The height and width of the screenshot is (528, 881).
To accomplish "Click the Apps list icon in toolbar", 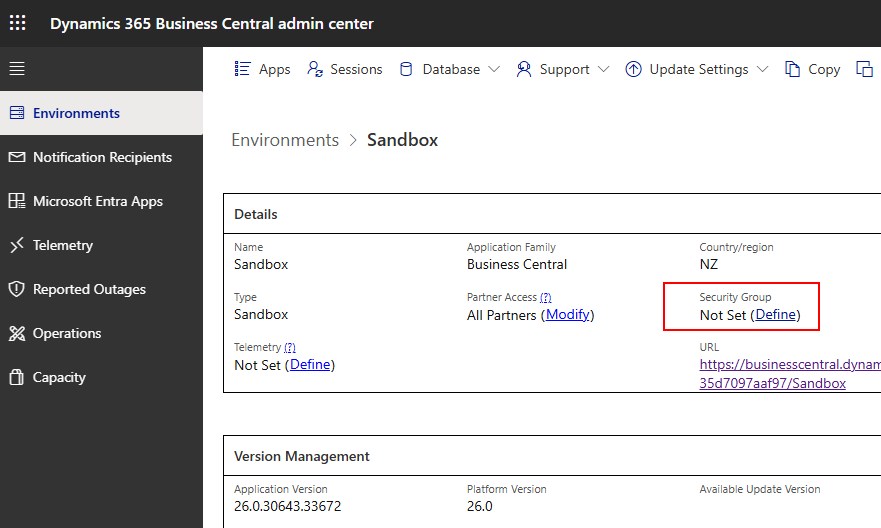I will click(x=242, y=69).
